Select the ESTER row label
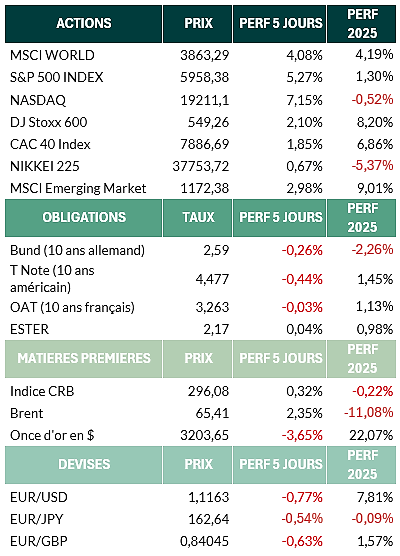 (29, 329)
